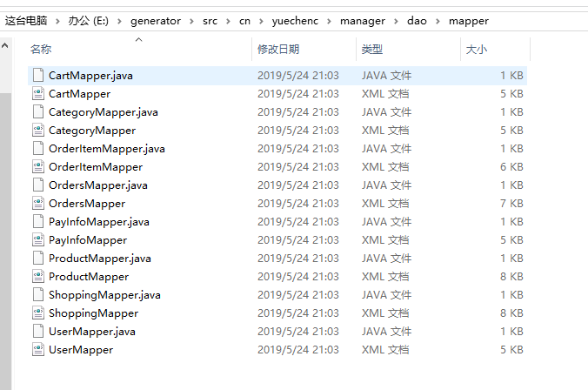This screenshot has width=588, height=390.
Task: Select the OrdersMapper XML file name
Action: (87, 204)
